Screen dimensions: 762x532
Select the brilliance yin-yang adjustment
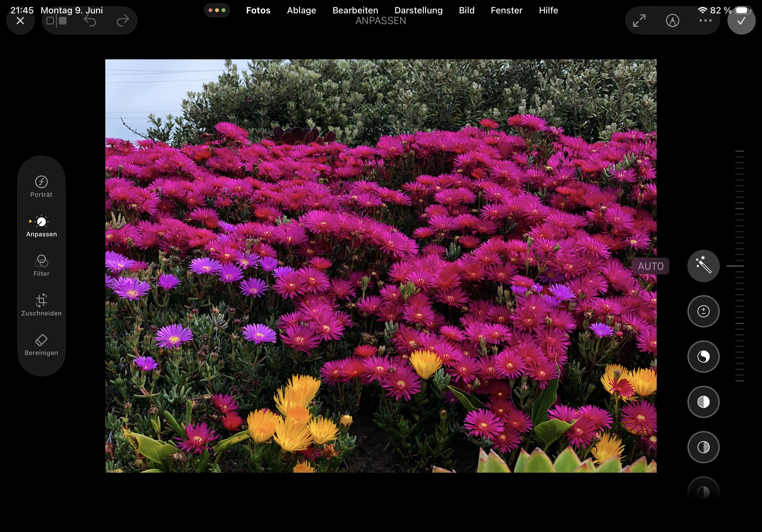(x=703, y=357)
